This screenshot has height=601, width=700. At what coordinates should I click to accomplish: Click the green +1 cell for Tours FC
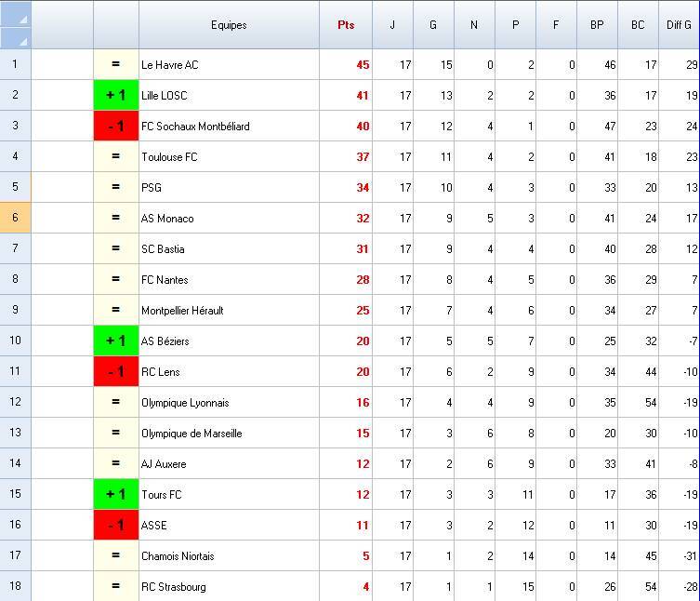(116, 494)
